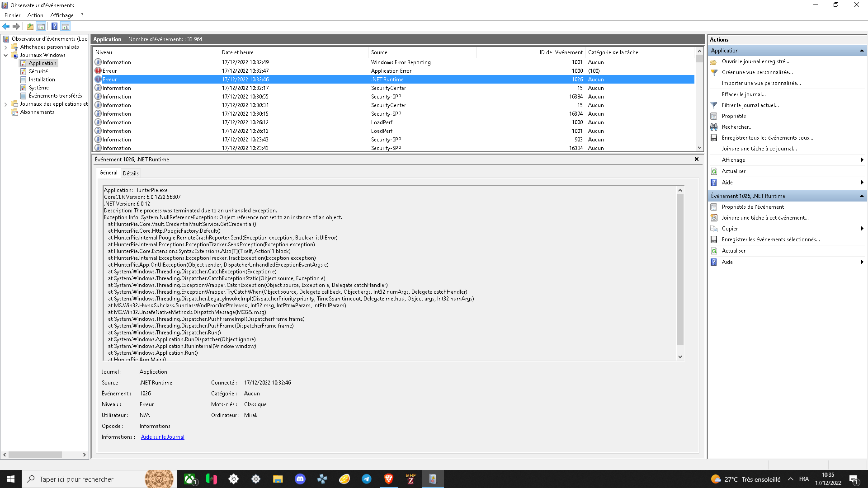Expand the Affichages personnalisés tree node
868x488 pixels.
pos(5,47)
